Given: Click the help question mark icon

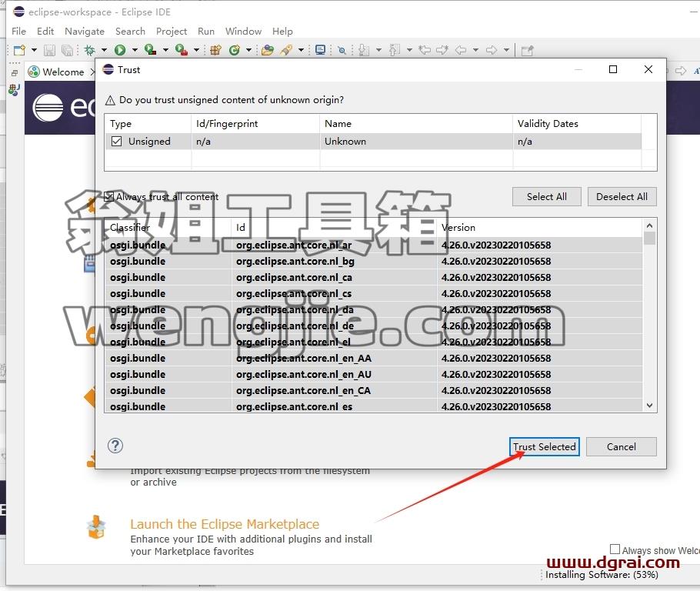Looking at the screenshot, I should 115,446.
